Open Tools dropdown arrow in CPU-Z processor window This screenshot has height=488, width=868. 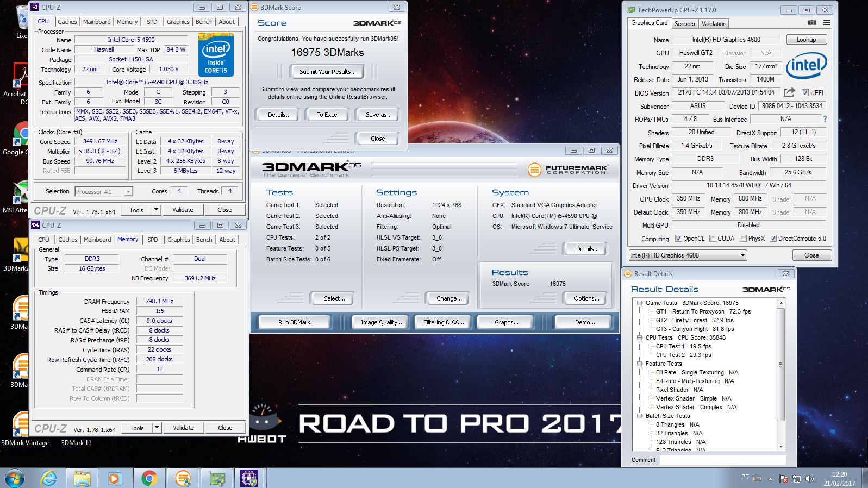pyautogui.click(x=156, y=210)
